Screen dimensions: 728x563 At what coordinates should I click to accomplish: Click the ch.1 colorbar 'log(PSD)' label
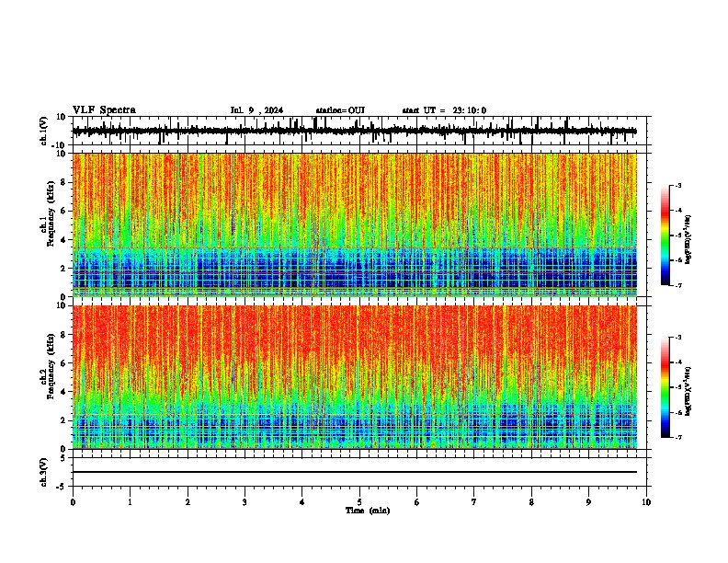click(x=688, y=240)
